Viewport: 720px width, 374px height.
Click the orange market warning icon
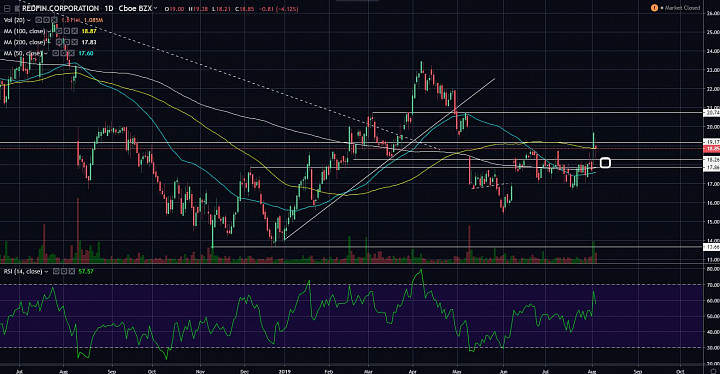click(654, 8)
